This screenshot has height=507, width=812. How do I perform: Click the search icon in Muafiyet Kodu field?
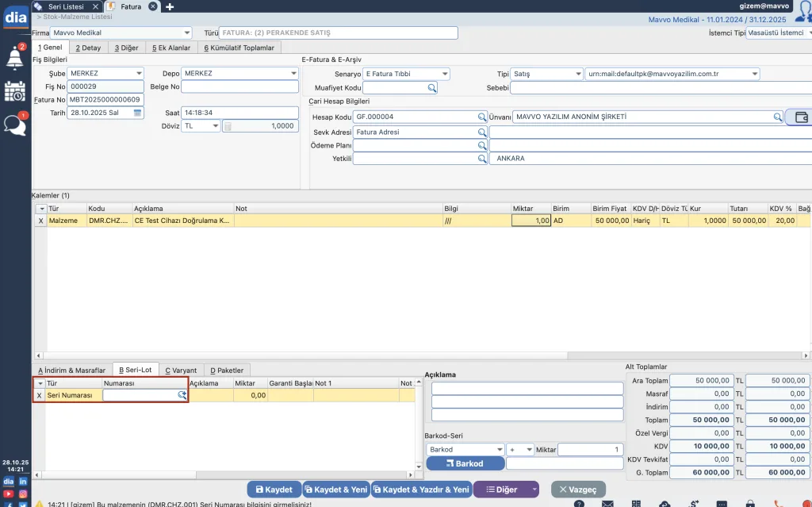(x=432, y=88)
